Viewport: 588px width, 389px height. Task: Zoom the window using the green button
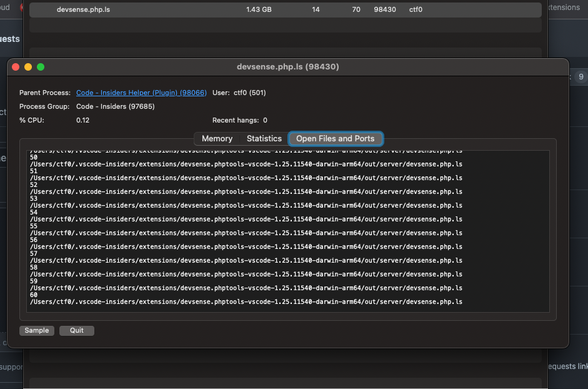[x=40, y=66]
